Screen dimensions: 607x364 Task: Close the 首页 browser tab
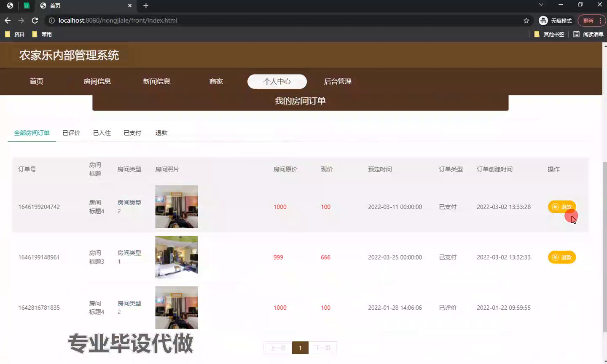tap(130, 5)
